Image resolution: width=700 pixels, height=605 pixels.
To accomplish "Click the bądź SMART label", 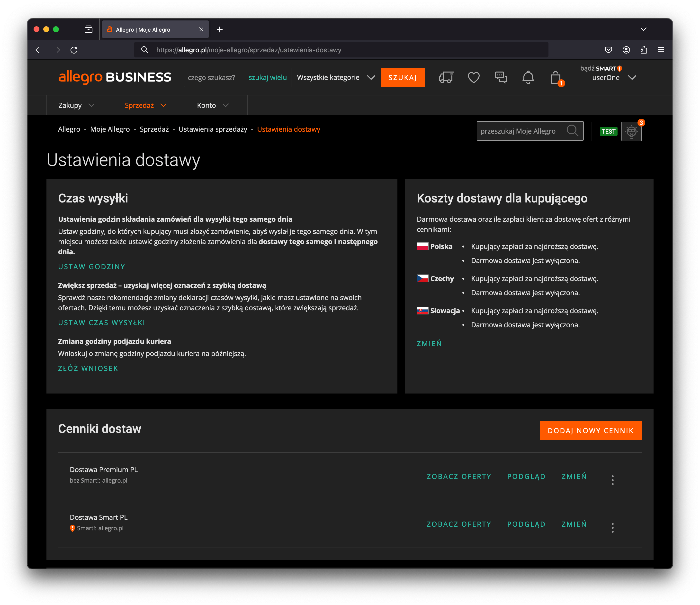I will pyautogui.click(x=601, y=68).
